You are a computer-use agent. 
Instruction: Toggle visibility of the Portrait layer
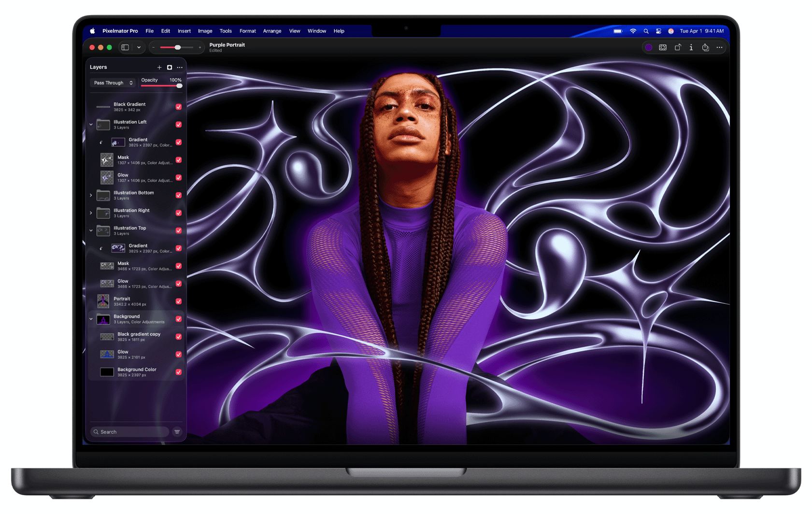(x=179, y=301)
